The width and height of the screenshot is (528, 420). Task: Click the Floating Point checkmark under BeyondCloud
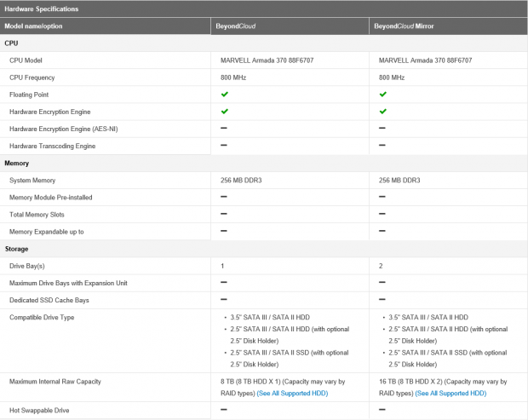[x=225, y=95]
